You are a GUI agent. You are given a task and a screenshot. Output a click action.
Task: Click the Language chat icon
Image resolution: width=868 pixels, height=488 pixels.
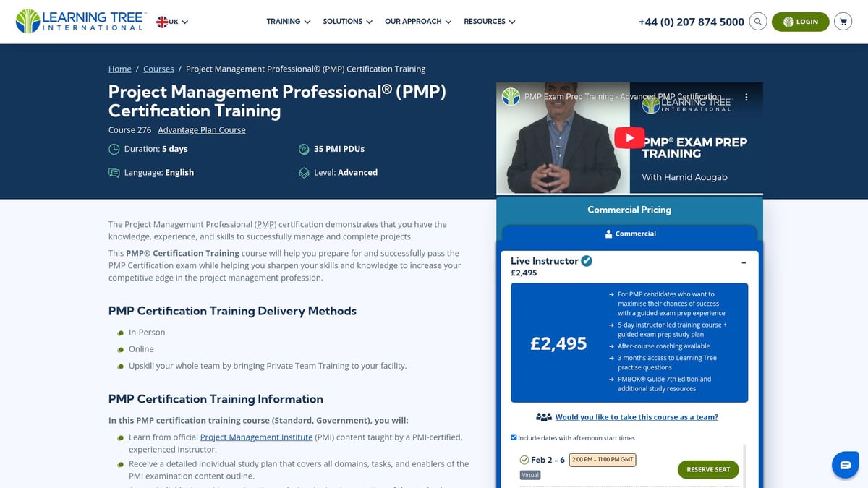coord(114,172)
